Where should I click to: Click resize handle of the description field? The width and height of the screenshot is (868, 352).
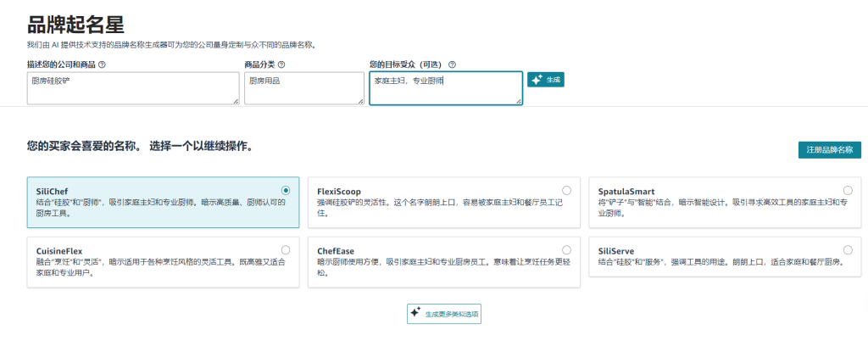(236, 101)
